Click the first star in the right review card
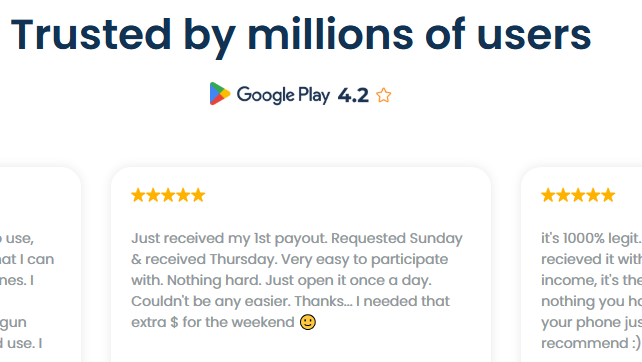Viewport: 642px width, 362px height. tap(548, 195)
